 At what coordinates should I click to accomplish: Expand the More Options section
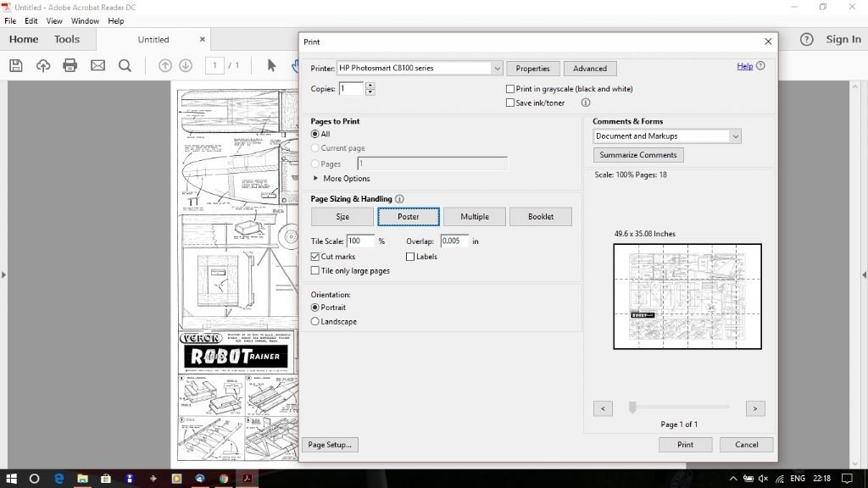click(342, 178)
